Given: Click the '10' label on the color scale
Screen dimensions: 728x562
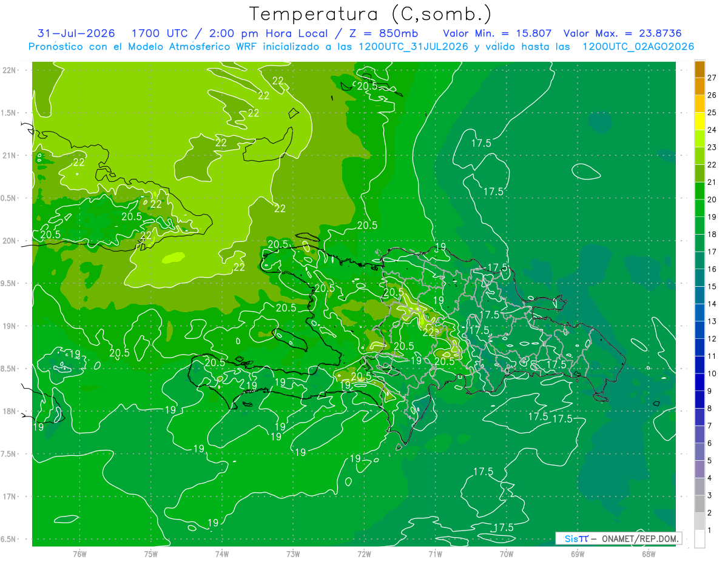Looking at the screenshot, I should coord(712,373).
